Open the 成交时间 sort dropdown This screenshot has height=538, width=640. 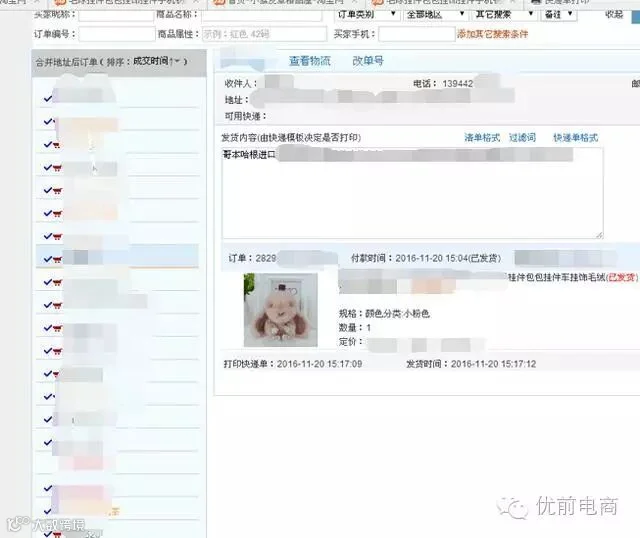point(156,61)
